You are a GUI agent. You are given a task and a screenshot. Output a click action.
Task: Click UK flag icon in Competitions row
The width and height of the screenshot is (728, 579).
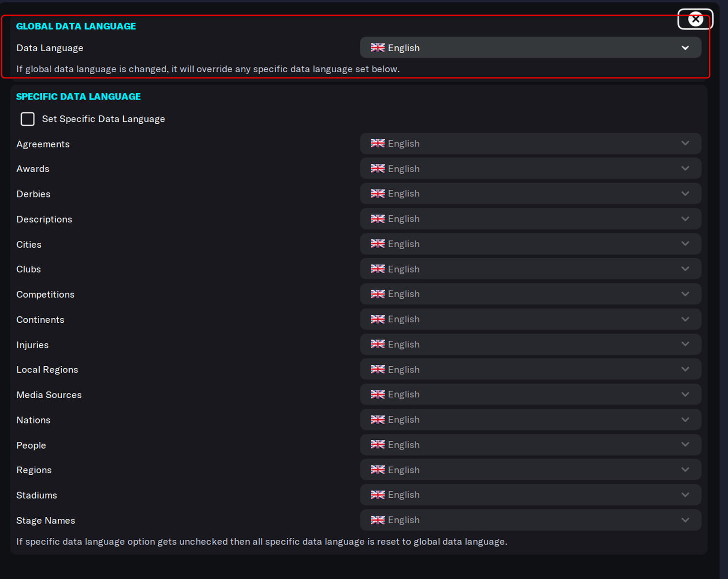point(378,294)
